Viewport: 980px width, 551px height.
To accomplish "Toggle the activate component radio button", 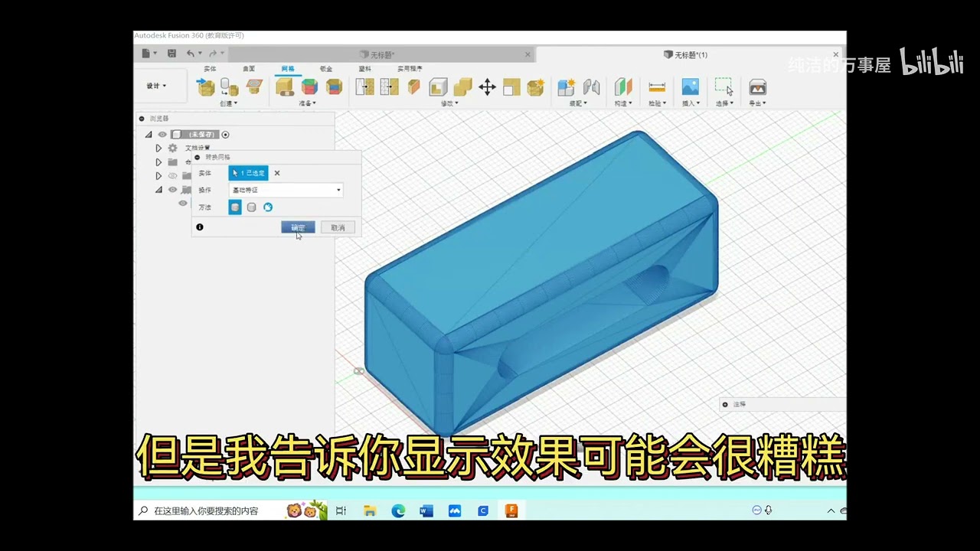I will [x=225, y=135].
